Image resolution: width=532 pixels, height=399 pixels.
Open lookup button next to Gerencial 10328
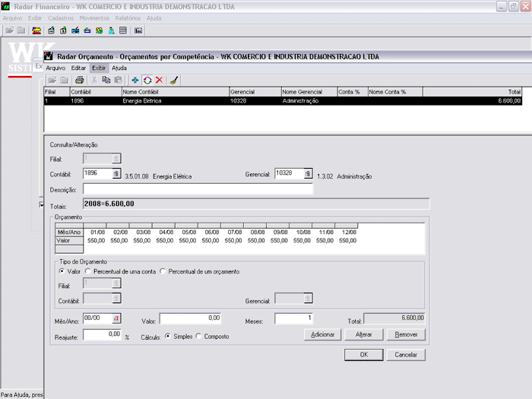coord(308,173)
